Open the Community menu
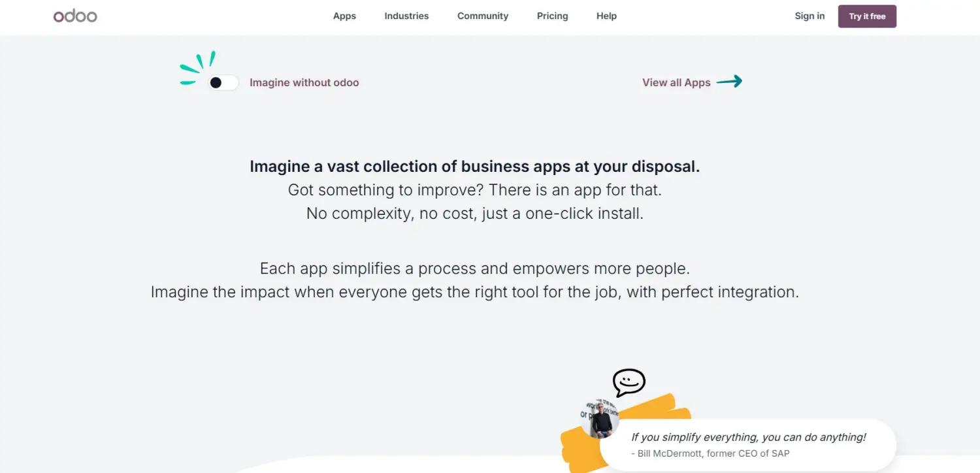The image size is (980, 473). [x=483, y=16]
